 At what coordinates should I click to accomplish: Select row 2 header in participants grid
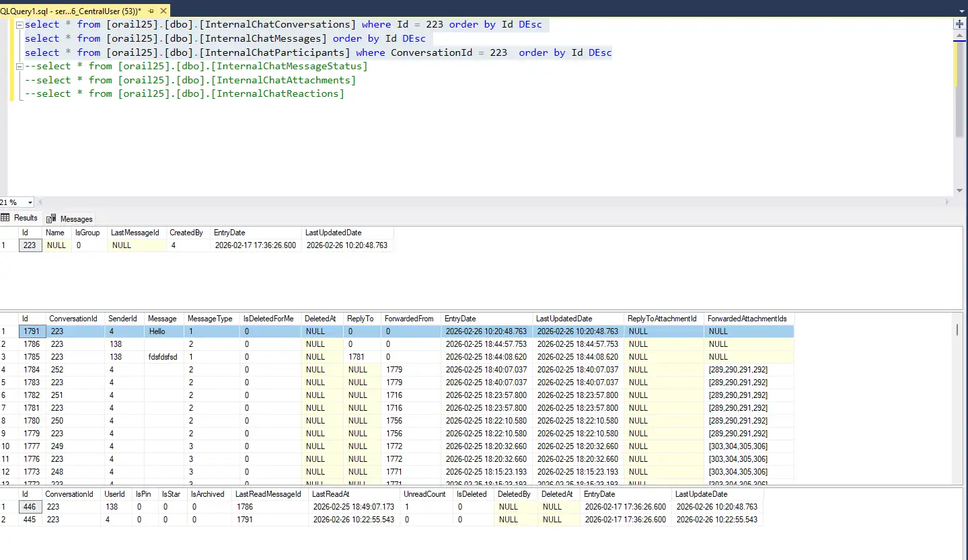coord(8,520)
